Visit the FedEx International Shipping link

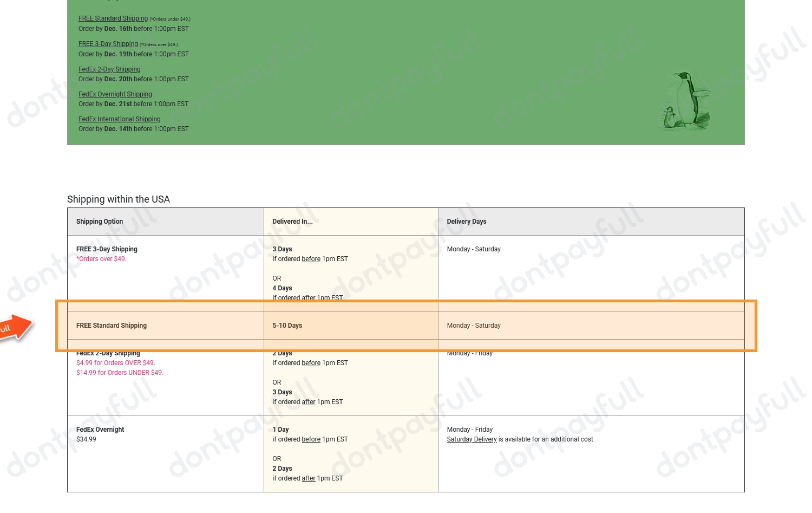pyautogui.click(x=119, y=119)
